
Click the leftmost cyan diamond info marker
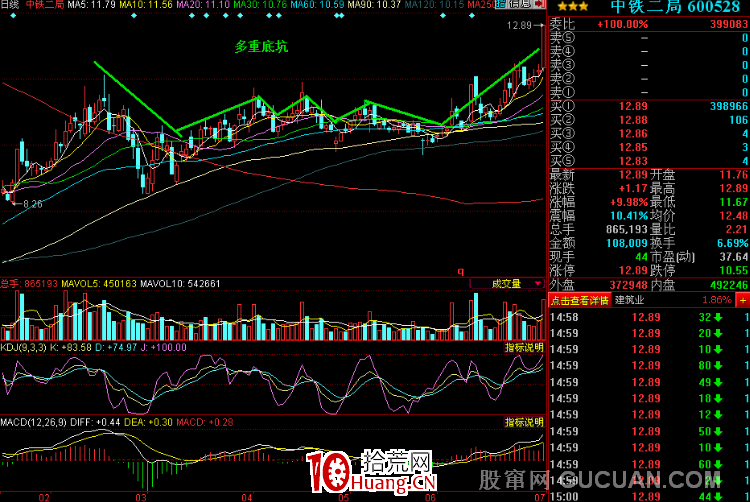pyautogui.click(x=13, y=16)
